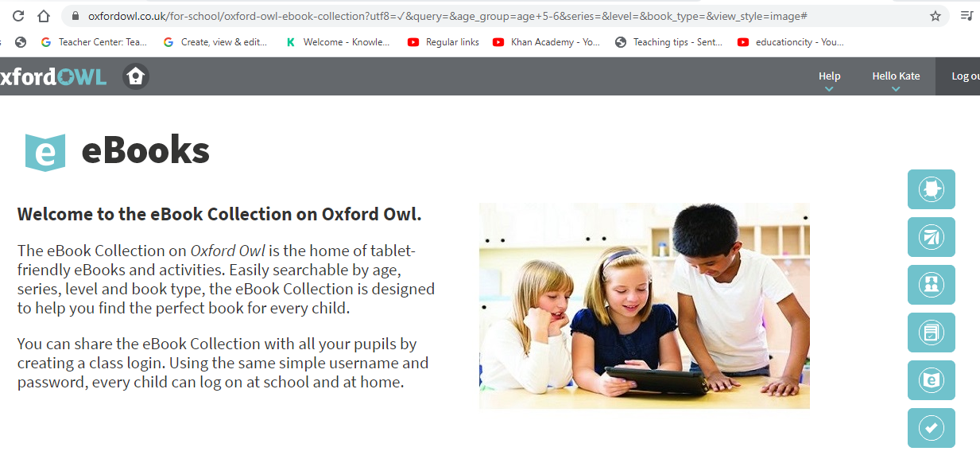Reload the page with the browser refresh icon

18,16
